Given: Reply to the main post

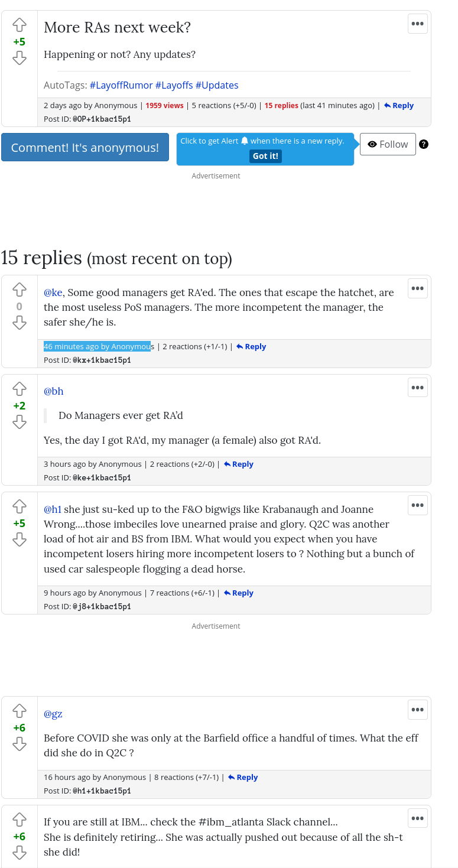Looking at the screenshot, I should pyautogui.click(x=399, y=106).
